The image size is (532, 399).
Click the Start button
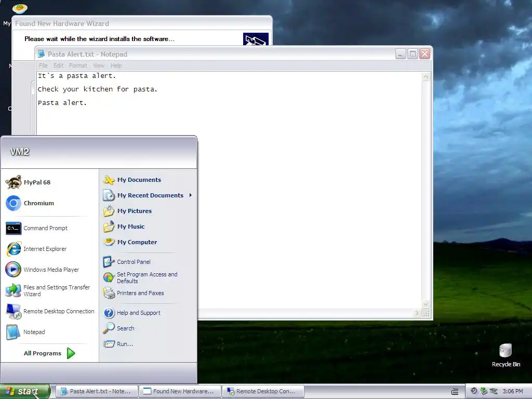pos(25,391)
